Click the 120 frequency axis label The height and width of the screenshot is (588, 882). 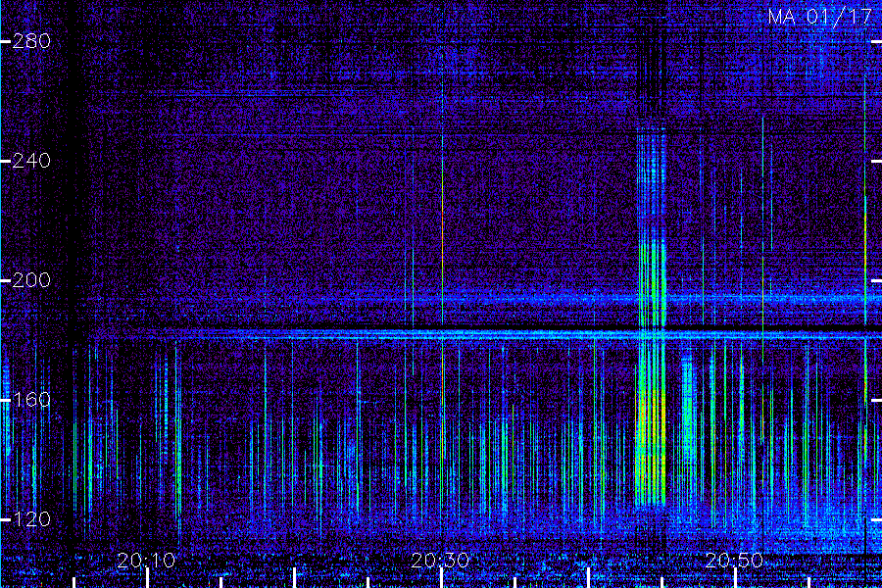tap(31, 519)
